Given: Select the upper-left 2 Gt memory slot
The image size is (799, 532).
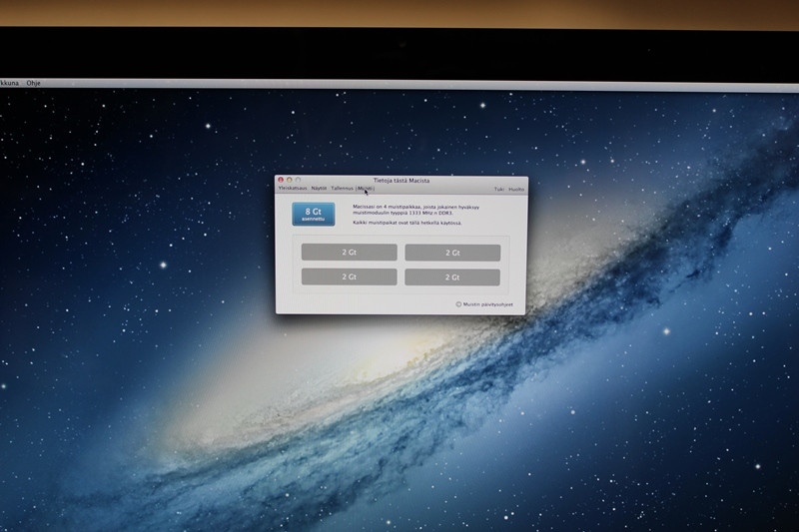Looking at the screenshot, I should (349, 252).
